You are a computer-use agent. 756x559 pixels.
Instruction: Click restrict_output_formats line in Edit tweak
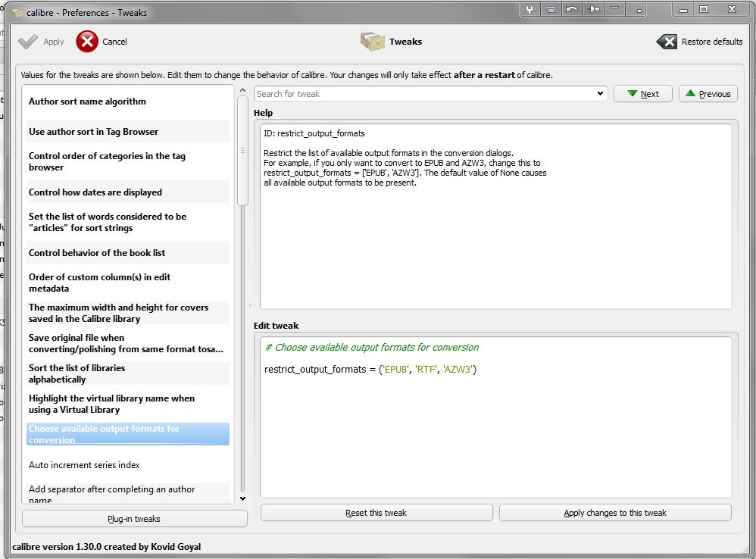370,369
